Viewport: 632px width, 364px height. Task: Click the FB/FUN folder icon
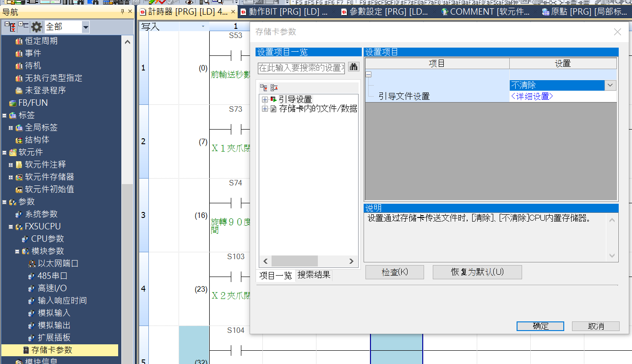12,103
